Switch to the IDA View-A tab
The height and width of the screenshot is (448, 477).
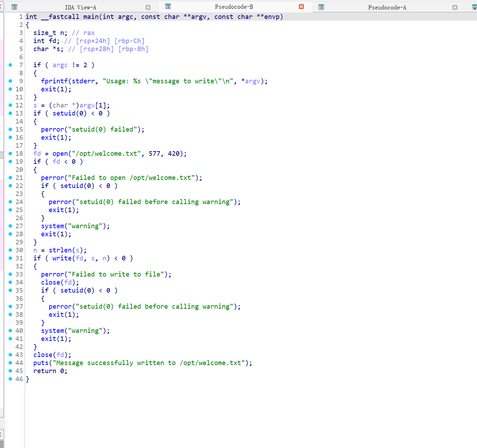(80, 7)
